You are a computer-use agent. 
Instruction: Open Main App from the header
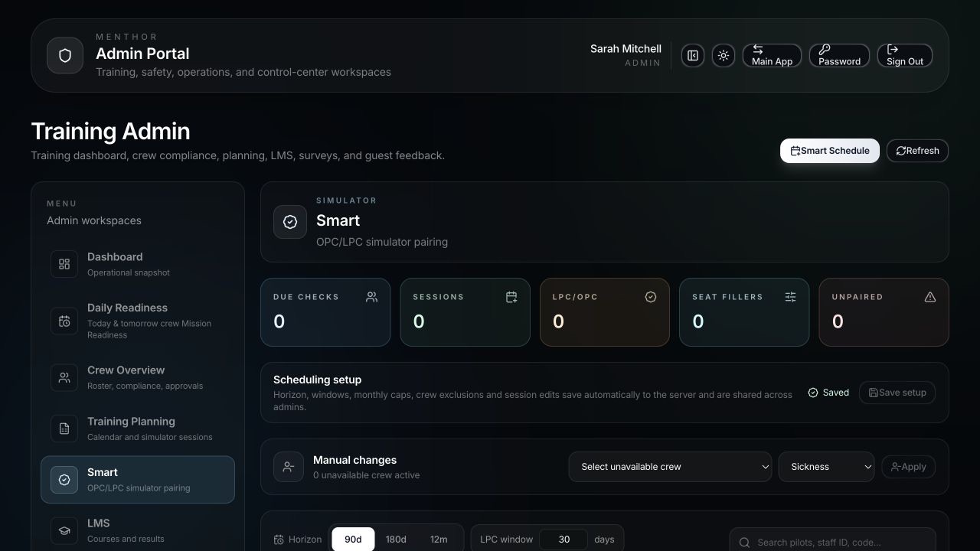click(772, 56)
